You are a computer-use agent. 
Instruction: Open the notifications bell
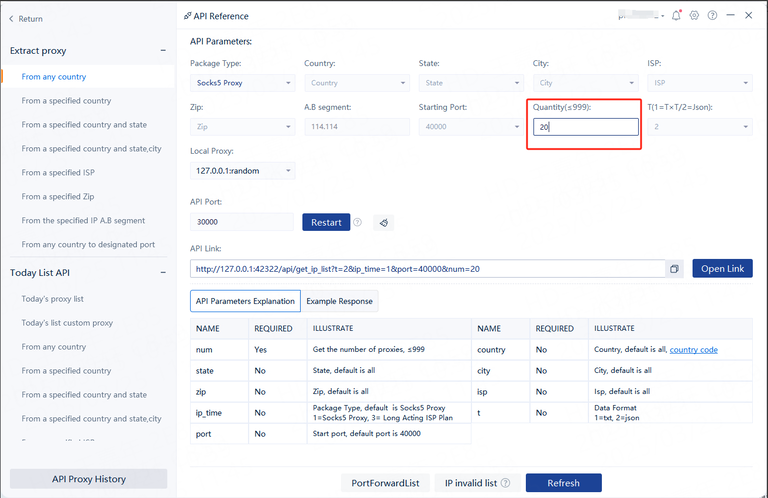click(678, 16)
